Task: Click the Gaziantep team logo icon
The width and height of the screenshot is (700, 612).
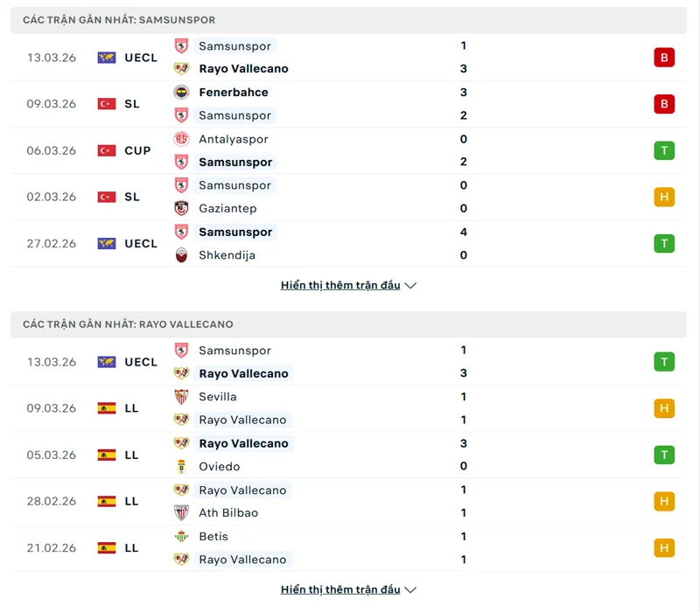Action: tap(181, 209)
